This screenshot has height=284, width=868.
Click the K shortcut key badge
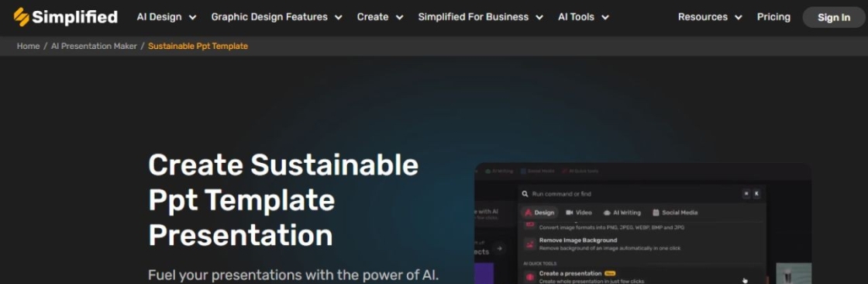[756, 193]
